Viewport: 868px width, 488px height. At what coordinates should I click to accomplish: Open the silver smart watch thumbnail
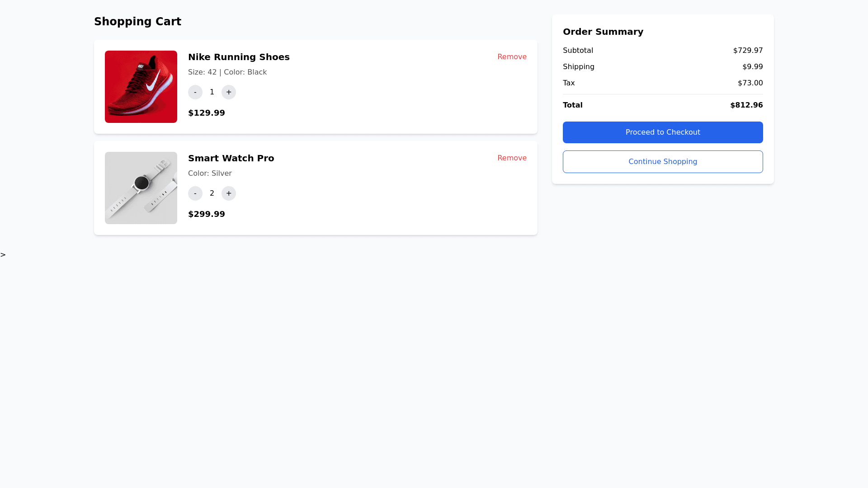tap(141, 188)
